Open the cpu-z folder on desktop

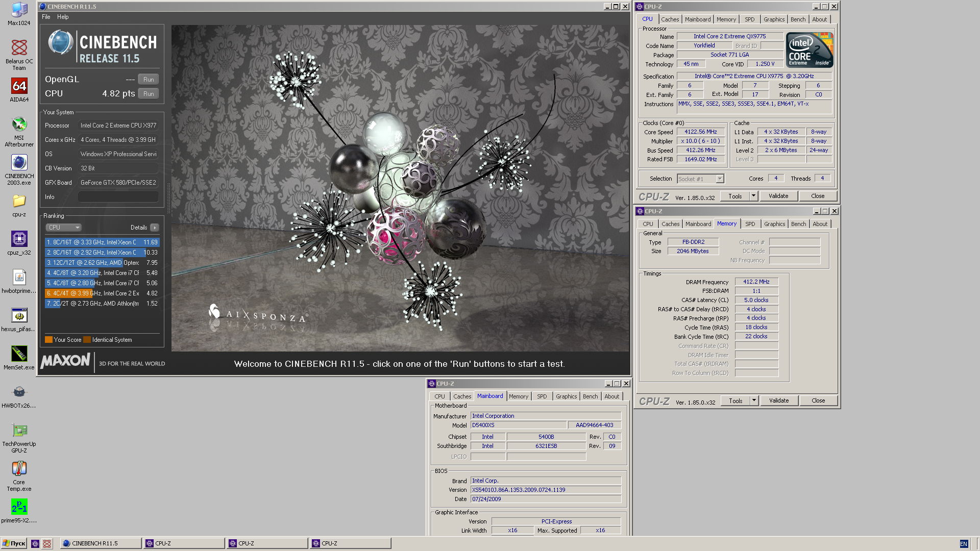[19, 205]
